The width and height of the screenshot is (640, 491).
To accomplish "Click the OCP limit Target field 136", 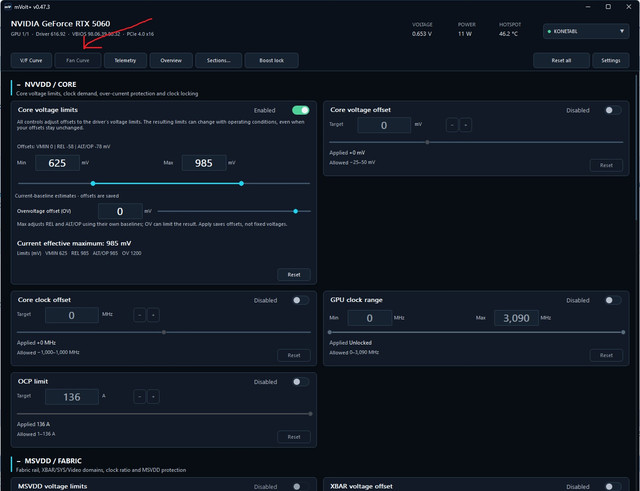I will click(72, 397).
